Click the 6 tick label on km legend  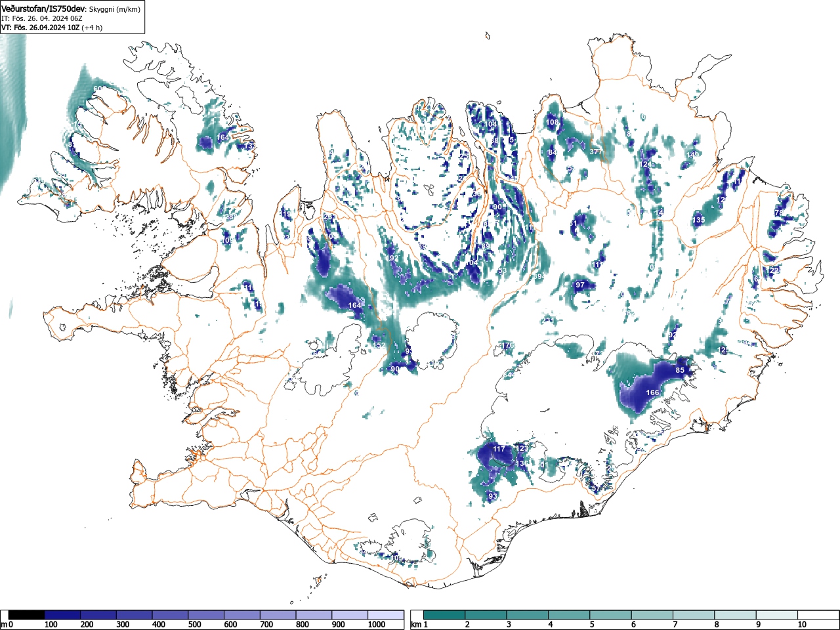pyautogui.click(x=633, y=625)
